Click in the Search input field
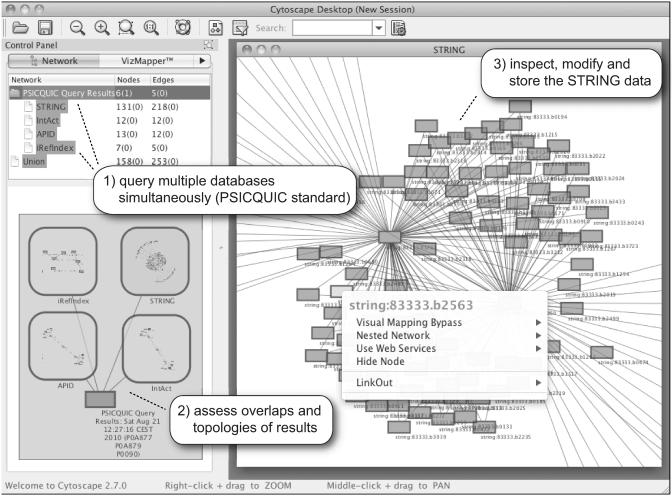Viewport: 672px width, 496px height. (x=332, y=28)
